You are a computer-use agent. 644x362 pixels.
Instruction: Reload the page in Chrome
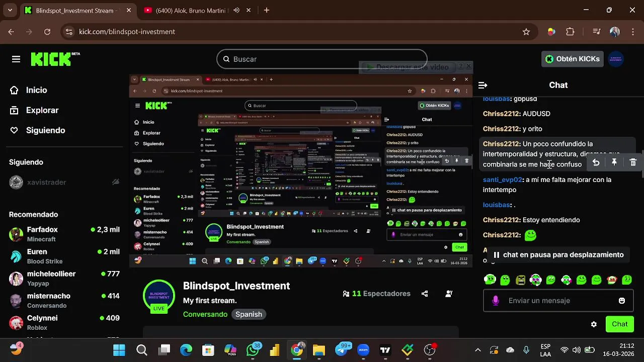pyautogui.click(x=47, y=32)
